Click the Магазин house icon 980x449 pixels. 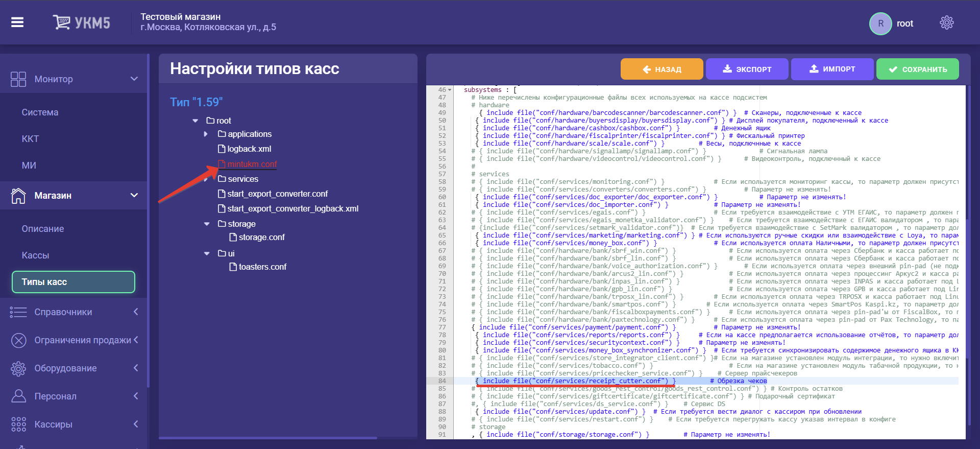[x=18, y=196]
